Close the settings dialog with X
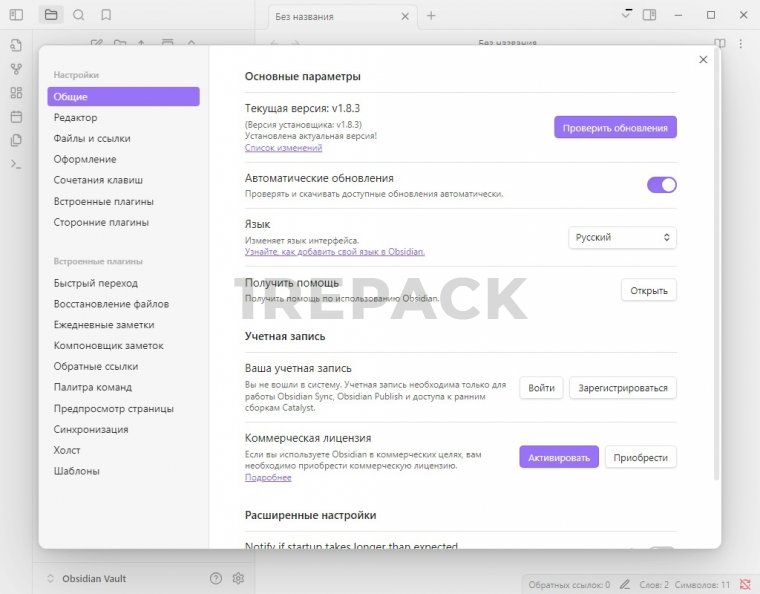760x594 pixels. 703,60
